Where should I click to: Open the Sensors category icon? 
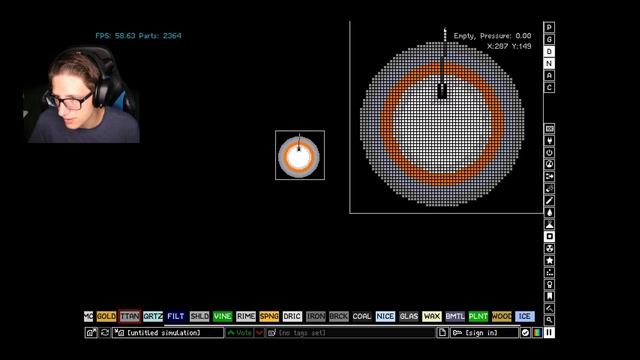(549, 164)
